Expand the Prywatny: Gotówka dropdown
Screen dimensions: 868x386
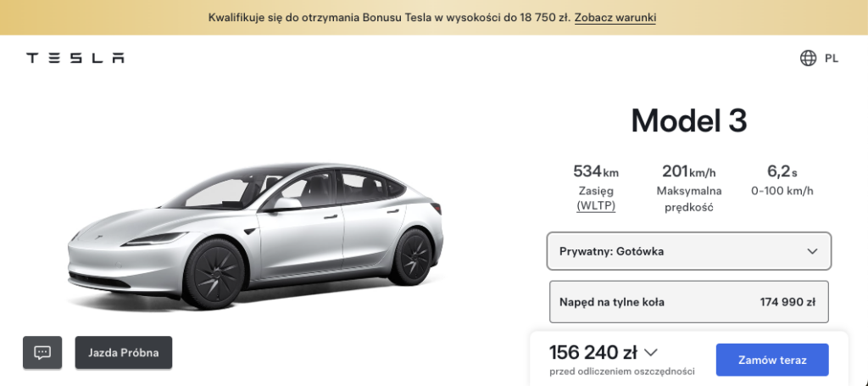pos(688,251)
